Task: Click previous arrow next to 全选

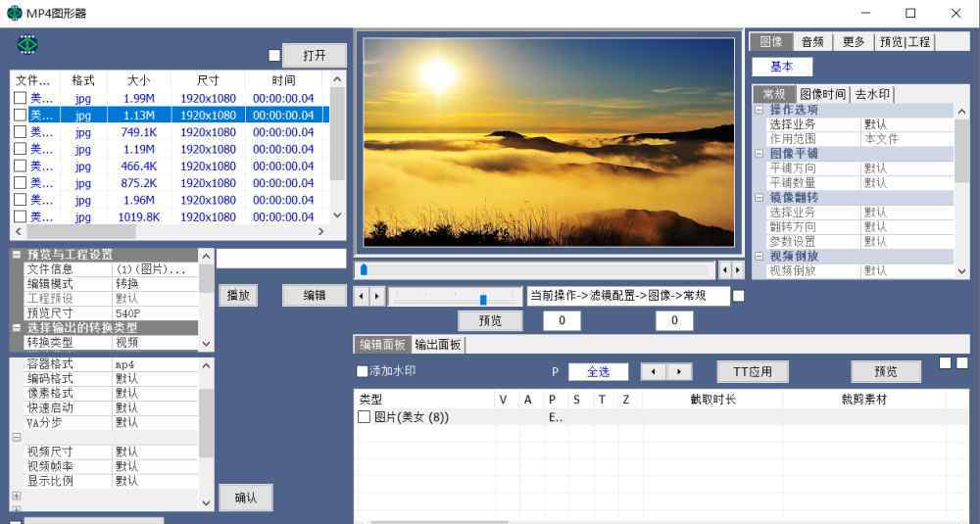Action: pyautogui.click(x=654, y=371)
